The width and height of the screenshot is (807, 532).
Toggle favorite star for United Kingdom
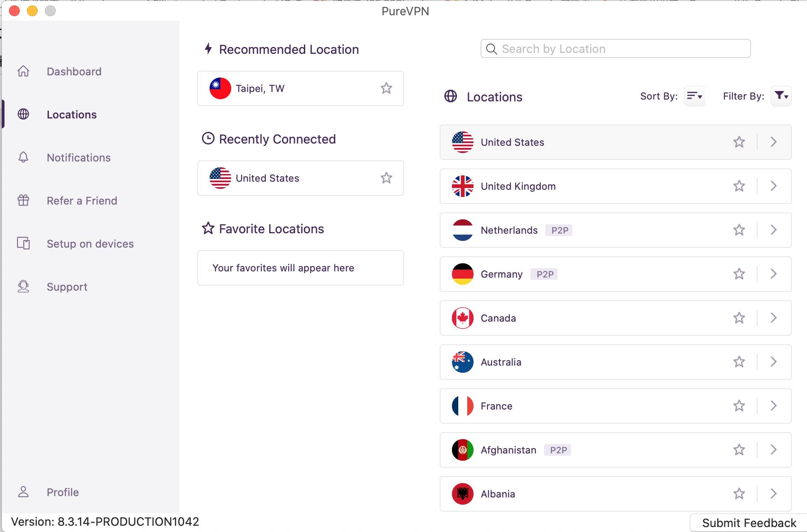739,186
